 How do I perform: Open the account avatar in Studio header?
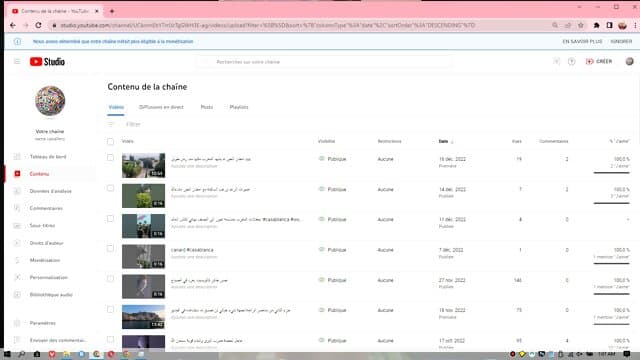pos(629,61)
